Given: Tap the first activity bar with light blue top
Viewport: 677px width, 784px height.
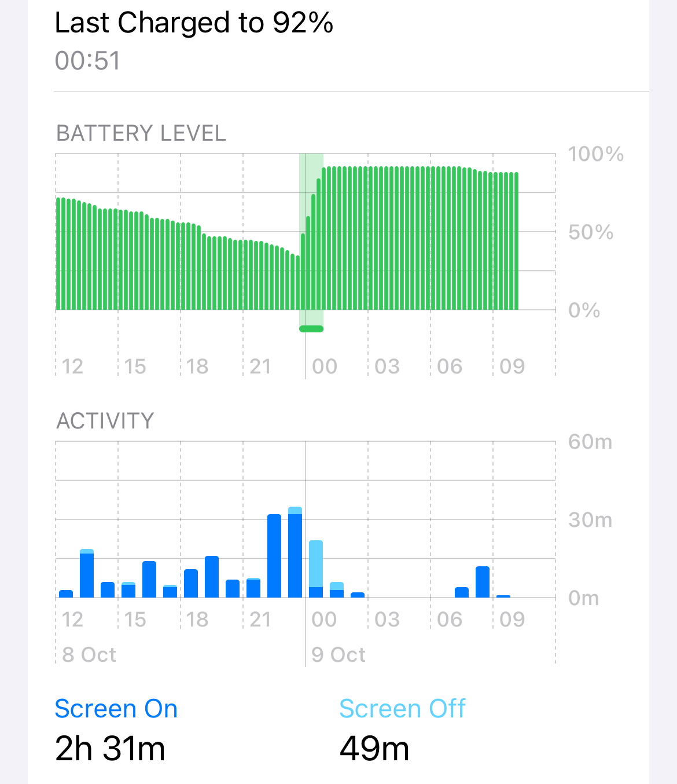Looking at the screenshot, I should 87,573.
